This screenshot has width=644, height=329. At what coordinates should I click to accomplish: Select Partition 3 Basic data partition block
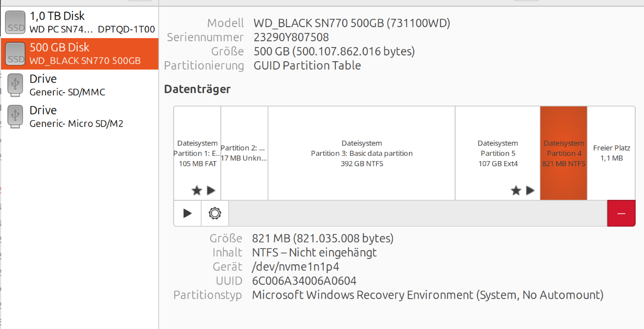tap(361, 153)
